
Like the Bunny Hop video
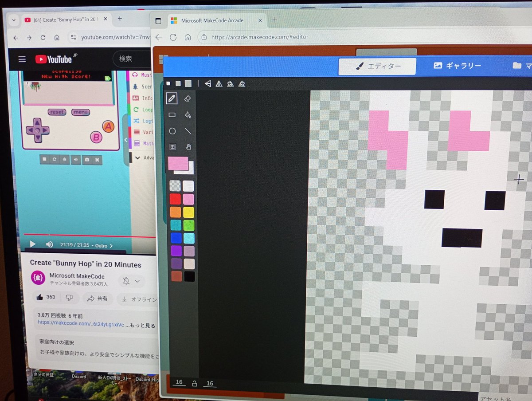pyautogui.click(x=46, y=297)
